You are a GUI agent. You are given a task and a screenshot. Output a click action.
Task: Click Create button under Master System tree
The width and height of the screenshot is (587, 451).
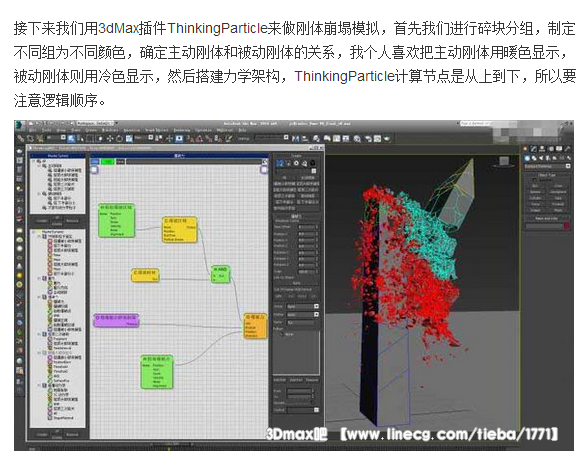(x=42, y=221)
